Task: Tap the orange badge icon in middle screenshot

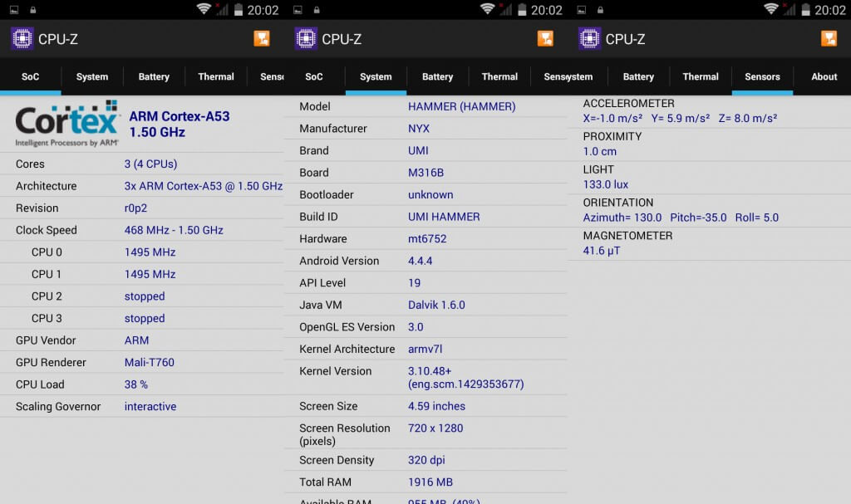Action: click(545, 38)
